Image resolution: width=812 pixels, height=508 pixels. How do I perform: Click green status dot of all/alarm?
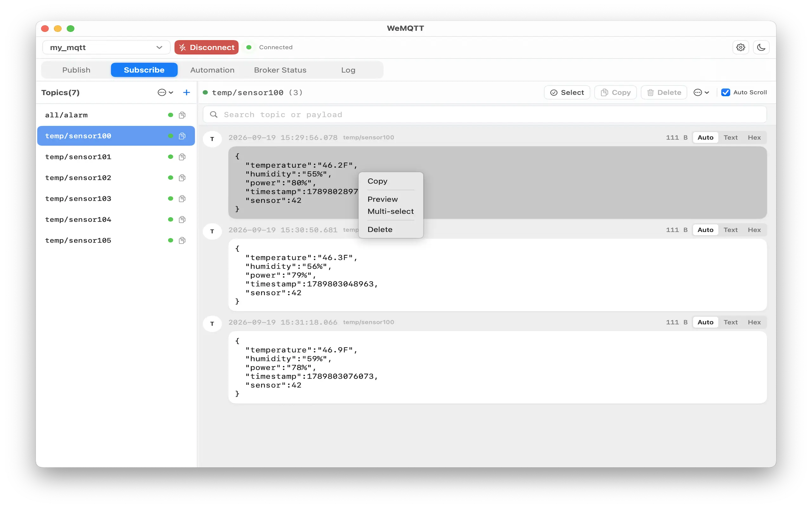point(170,115)
